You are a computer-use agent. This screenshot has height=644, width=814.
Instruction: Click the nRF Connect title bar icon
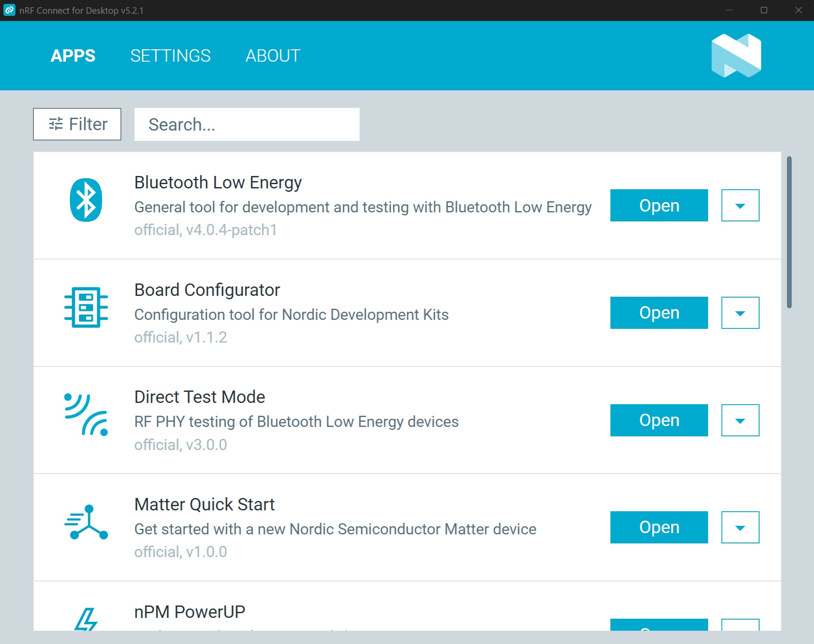tap(9, 10)
